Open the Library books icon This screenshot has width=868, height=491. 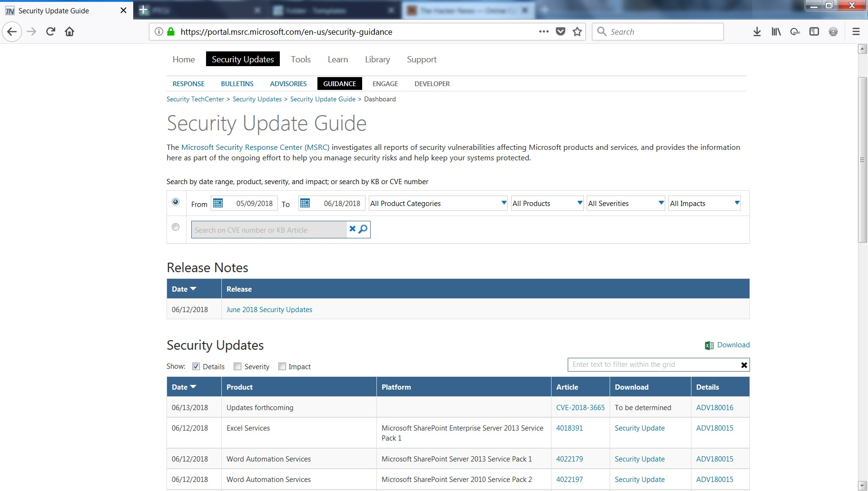tap(776, 32)
